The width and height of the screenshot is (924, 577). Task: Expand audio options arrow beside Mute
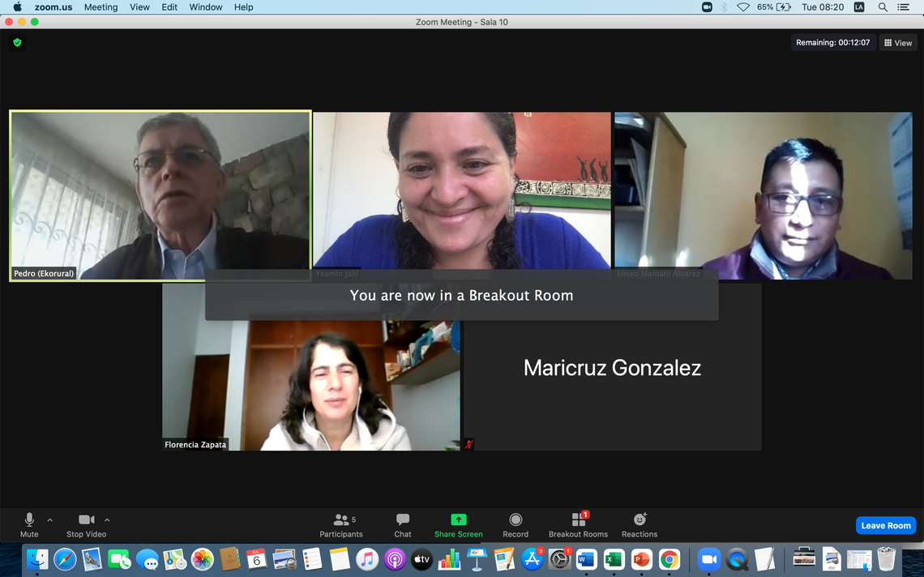(50, 520)
